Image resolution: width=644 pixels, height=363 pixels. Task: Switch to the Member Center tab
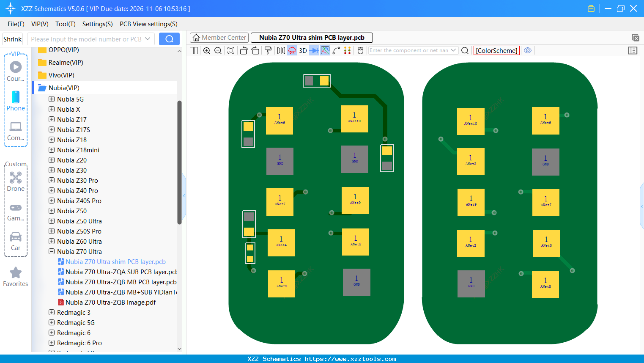[219, 37]
